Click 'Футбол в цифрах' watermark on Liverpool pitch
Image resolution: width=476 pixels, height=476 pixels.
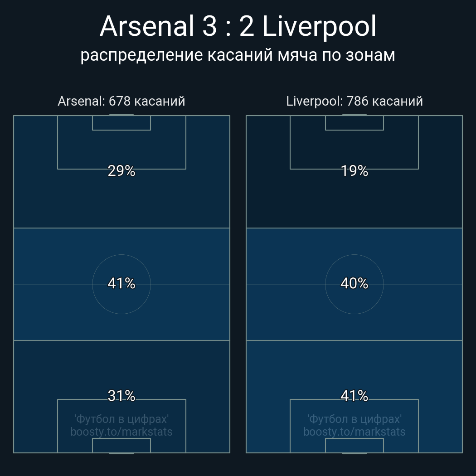pyautogui.click(x=355, y=419)
